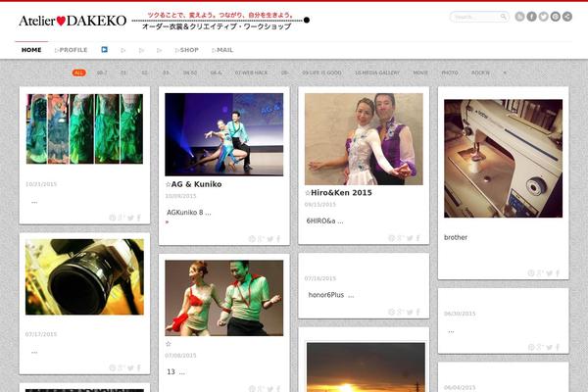This screenshot has width=588, height=392.
Task: Click the 10/21/2015 date text
Action: coord(41,184)
